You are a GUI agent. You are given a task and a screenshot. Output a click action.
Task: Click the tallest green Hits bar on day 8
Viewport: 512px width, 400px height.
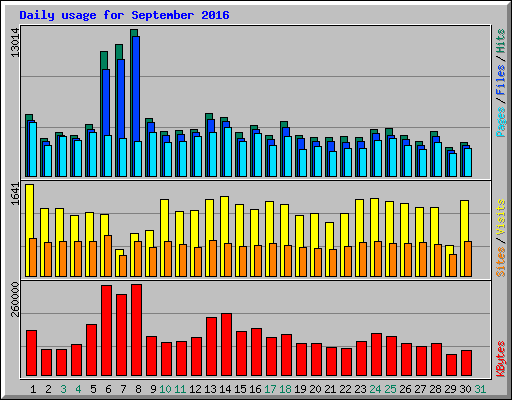tap(134, 33)
